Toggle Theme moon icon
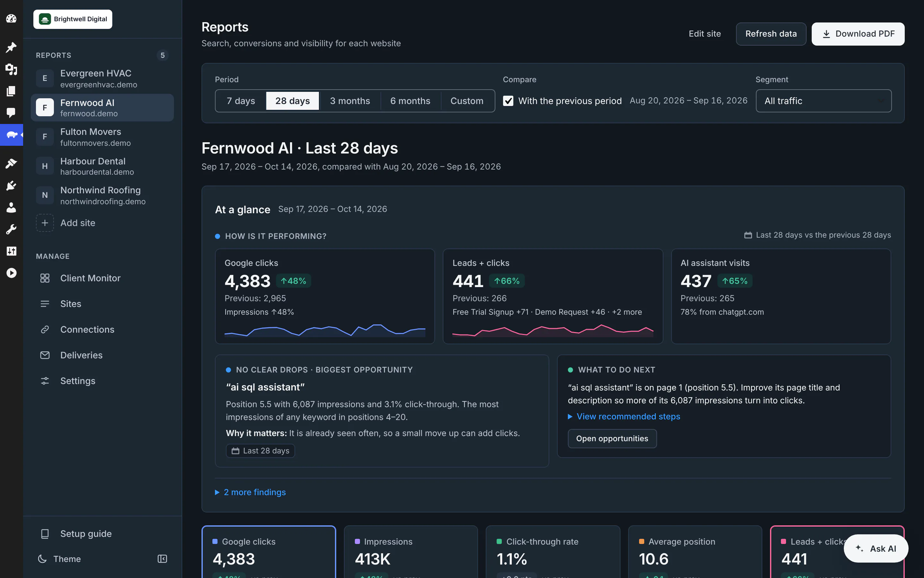The image size is (924, 578). pos(42,559)
